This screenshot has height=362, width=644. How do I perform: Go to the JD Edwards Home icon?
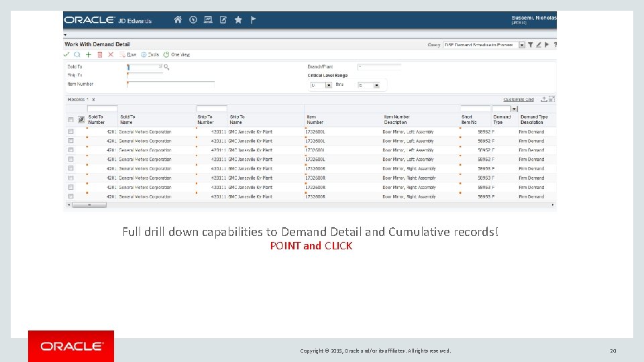(x=178, y=19)
